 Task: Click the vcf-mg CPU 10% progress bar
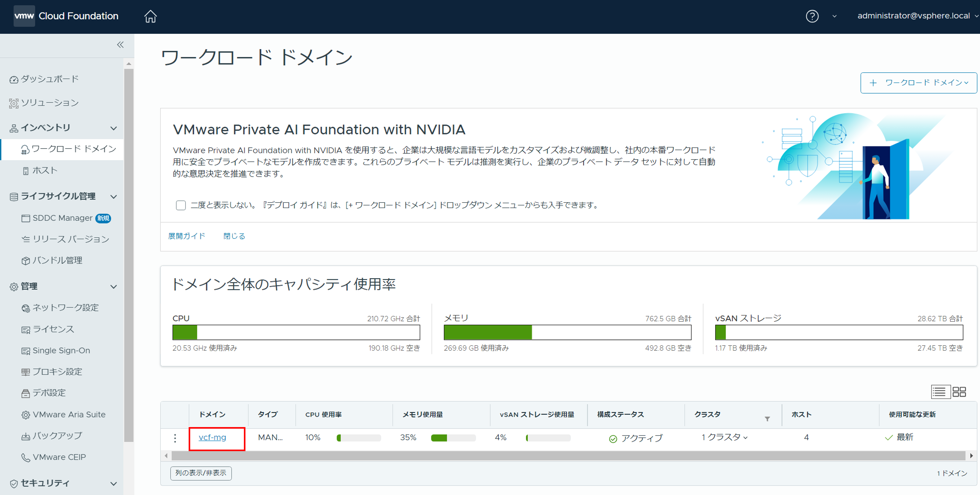click(359, 438)
